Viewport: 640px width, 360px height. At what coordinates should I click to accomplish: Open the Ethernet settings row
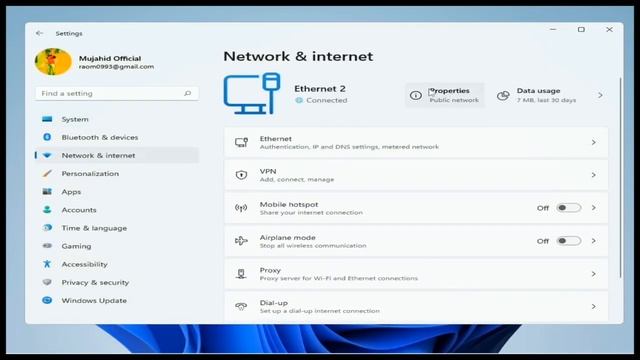[x=416, y=142]
